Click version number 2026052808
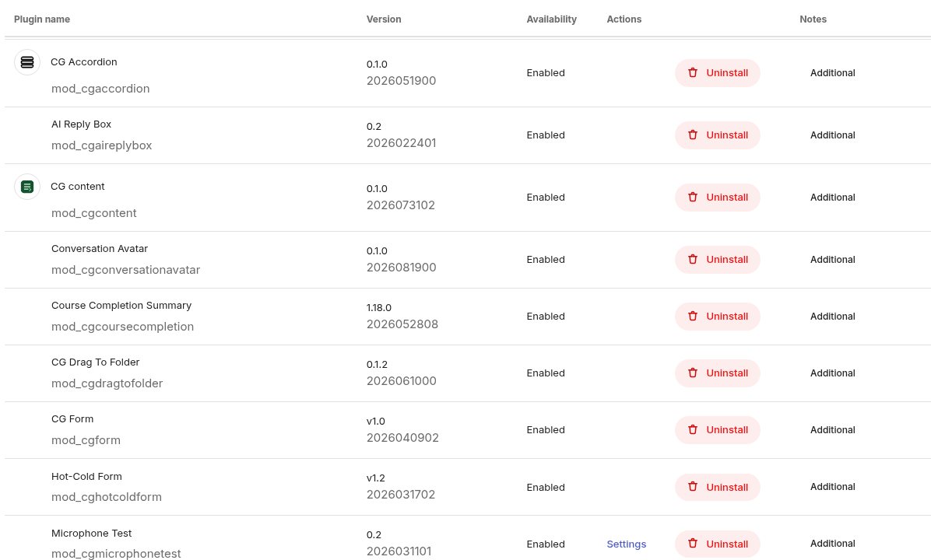931x560 pixels. point(402,324)
